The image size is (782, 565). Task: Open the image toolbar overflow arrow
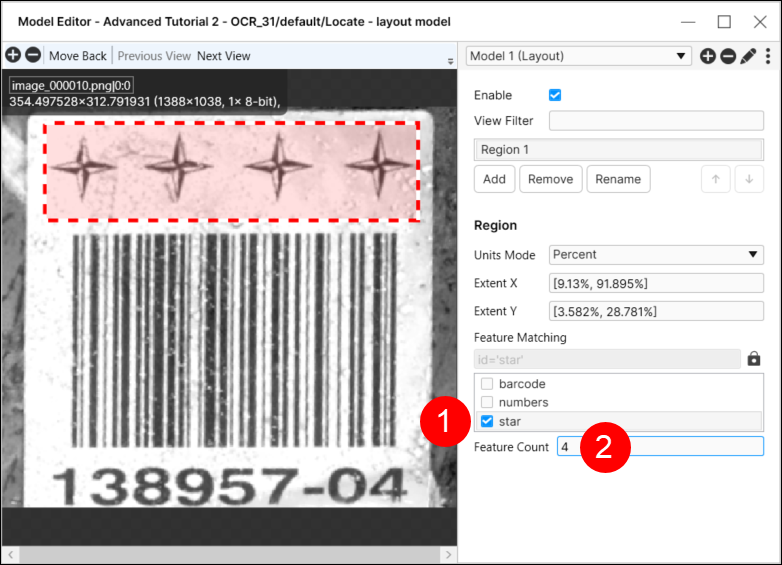pyautogui.click(x=450, y=61)
